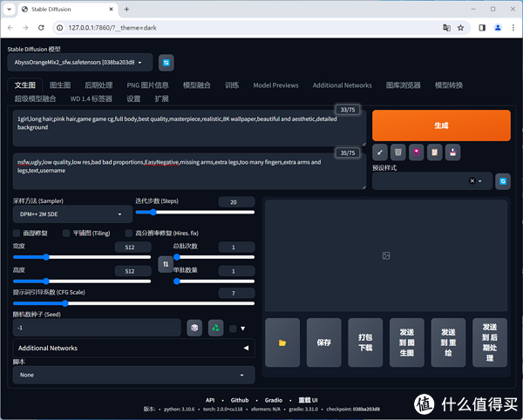This screenshot has height=420, width=523.
Task: Click the clipboard styles icon
Action: tap(435, 152)
